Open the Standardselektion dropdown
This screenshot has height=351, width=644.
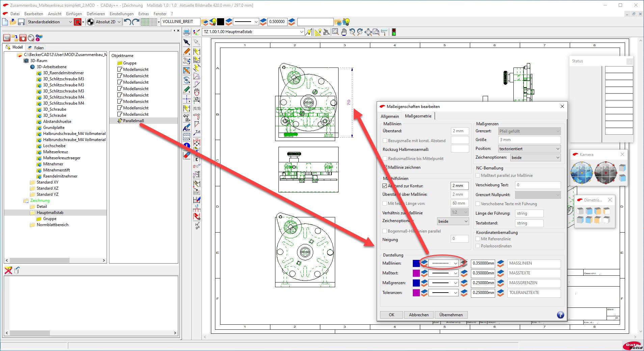[50, 22]
